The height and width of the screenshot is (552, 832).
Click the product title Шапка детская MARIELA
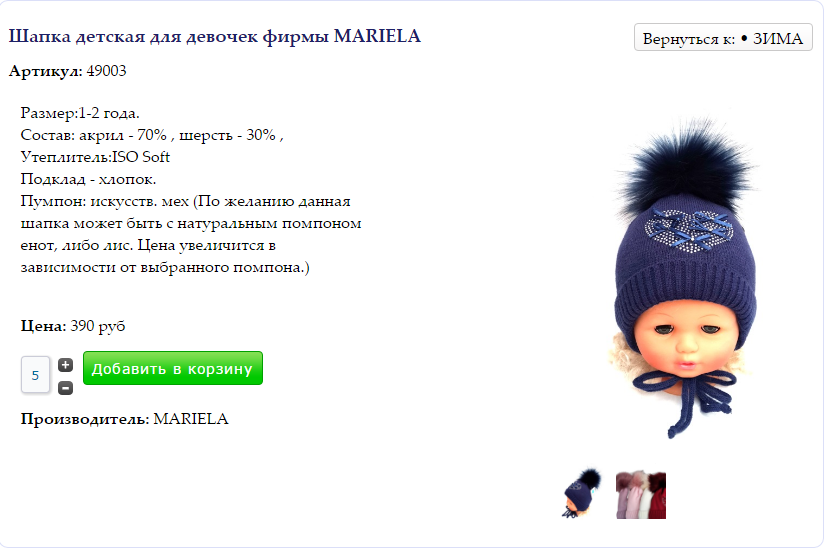[215, 36]
